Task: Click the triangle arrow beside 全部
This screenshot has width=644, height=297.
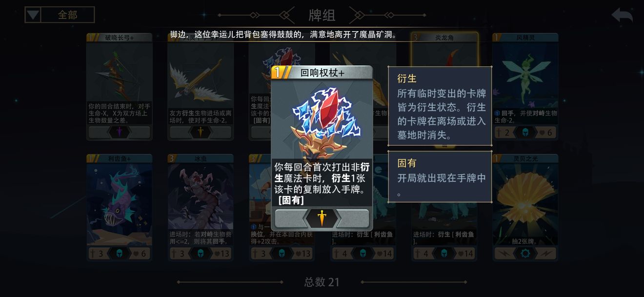Action: 33,15
